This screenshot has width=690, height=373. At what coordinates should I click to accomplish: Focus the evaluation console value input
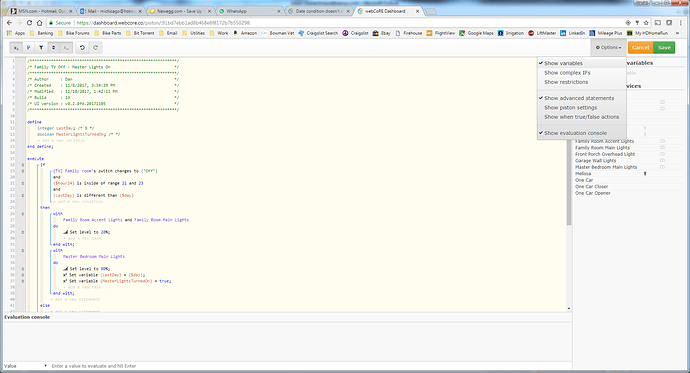pos(310,366)
